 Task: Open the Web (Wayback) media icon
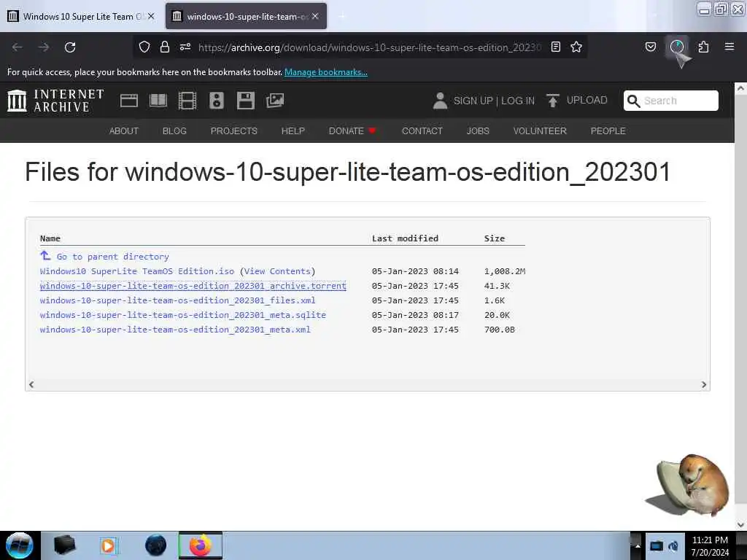[x=128, y=101]
